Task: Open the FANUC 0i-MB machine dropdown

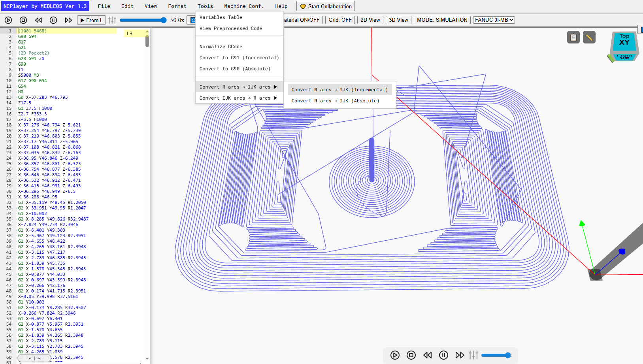Action: (x=494, y=20)
